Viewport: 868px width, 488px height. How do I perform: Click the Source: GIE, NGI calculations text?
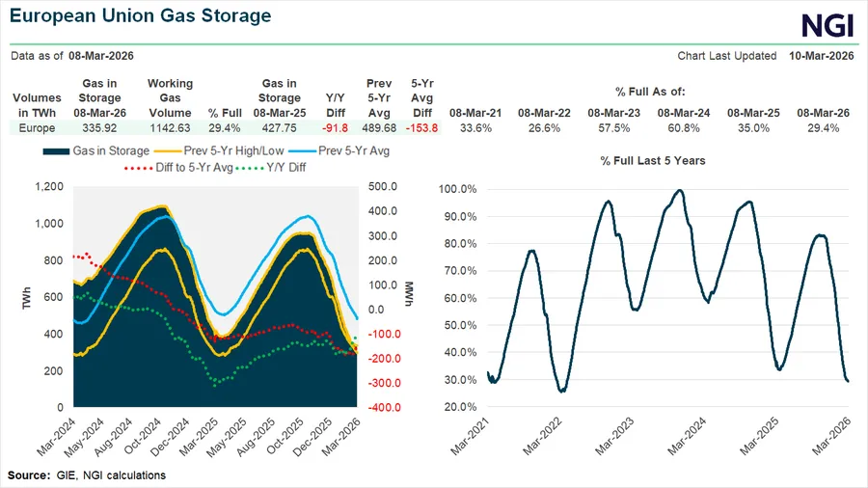point(87,475)
